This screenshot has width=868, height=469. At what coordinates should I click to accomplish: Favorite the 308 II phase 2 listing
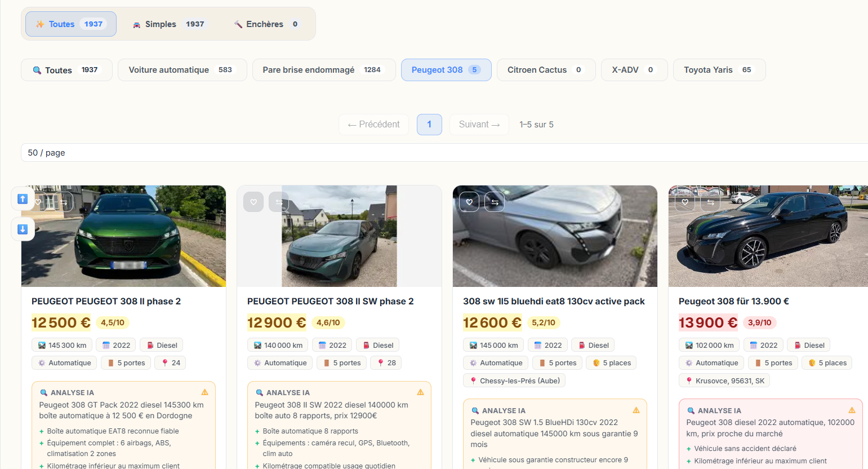click(x=38, y=202)
